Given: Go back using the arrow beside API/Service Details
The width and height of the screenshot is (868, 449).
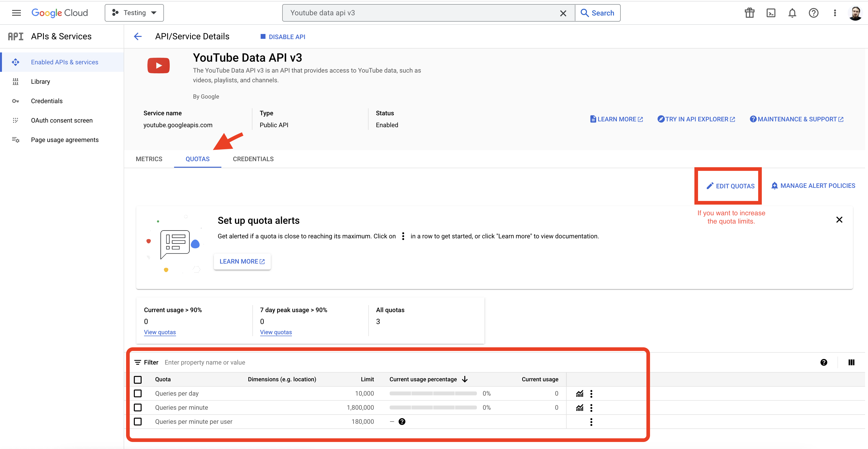Looking at the screenshot, I should 138,36.
